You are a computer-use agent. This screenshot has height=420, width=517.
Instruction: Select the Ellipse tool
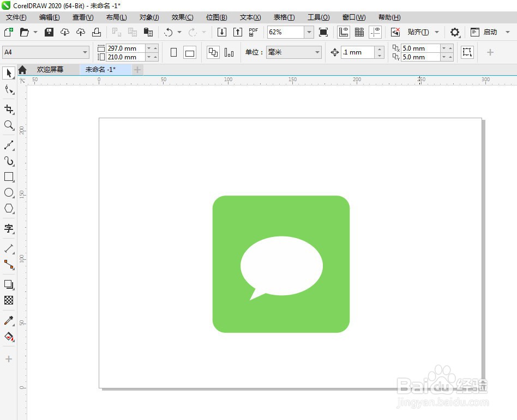(x=9, y=192)
